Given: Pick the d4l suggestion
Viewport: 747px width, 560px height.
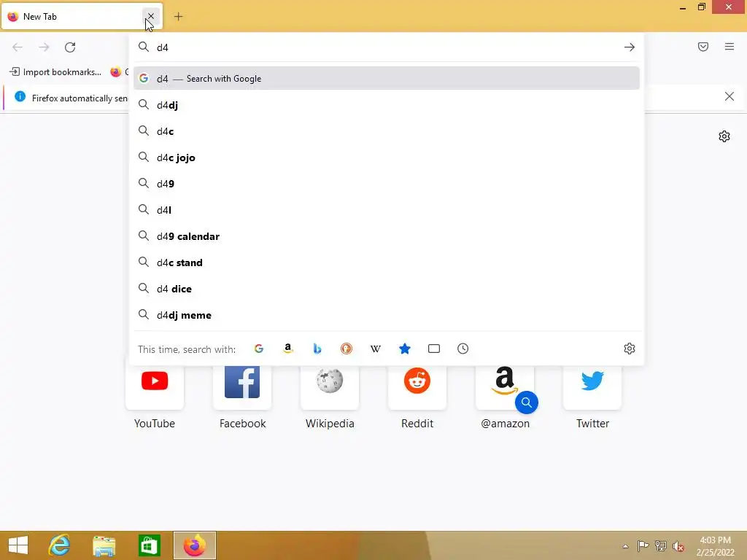Looking at the screenshot, I should (387, 209).
